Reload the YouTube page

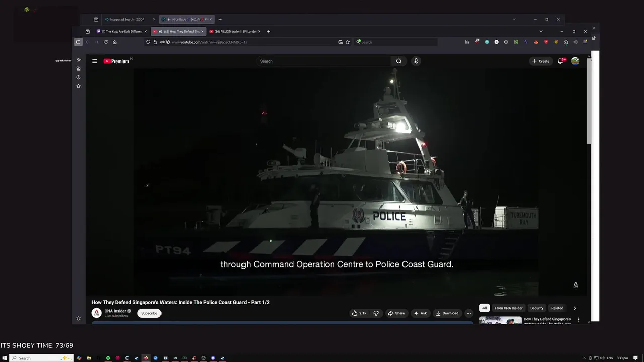(x=106, y=42)
